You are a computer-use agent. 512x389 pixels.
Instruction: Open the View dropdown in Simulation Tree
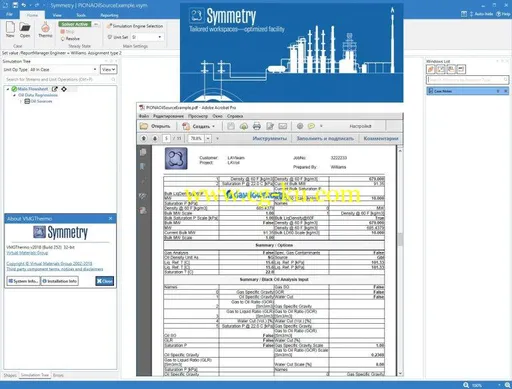pyautogui.click(x=109, y=69)
